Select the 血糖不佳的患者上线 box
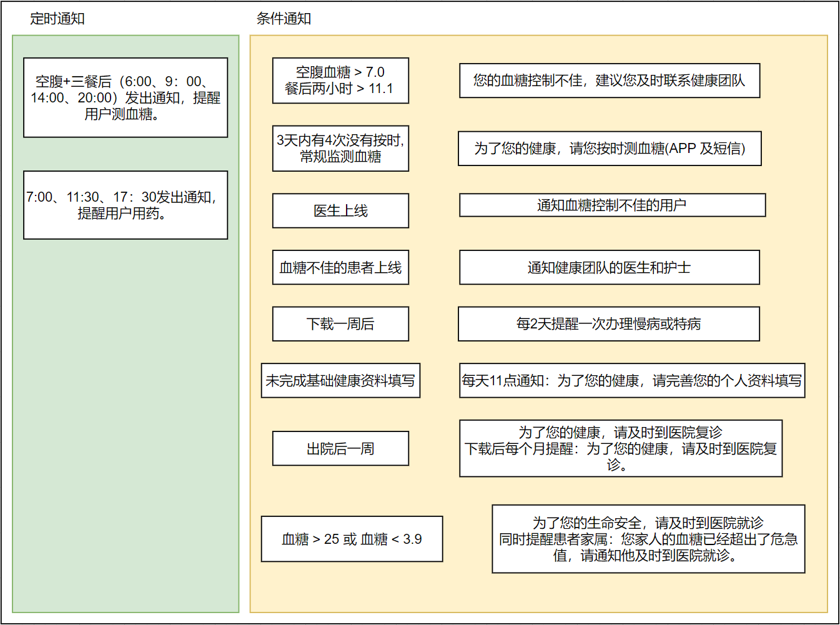Viewport: 840px width, 625px height. (340, 268)
